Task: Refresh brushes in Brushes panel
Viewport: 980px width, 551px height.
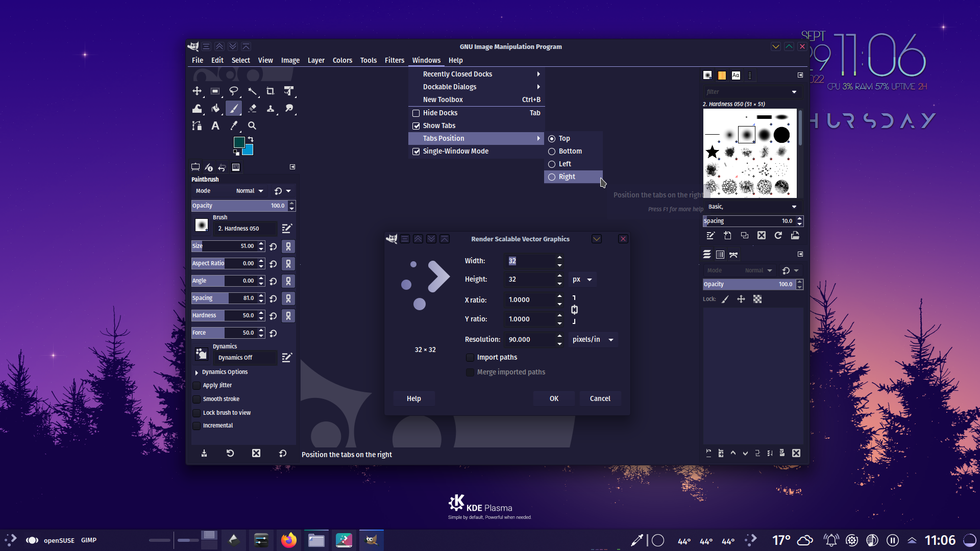Action: pos(778,235)
